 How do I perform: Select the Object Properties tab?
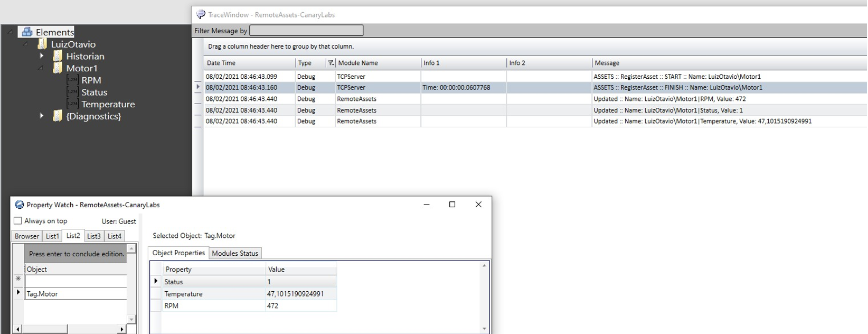(178, 253)
